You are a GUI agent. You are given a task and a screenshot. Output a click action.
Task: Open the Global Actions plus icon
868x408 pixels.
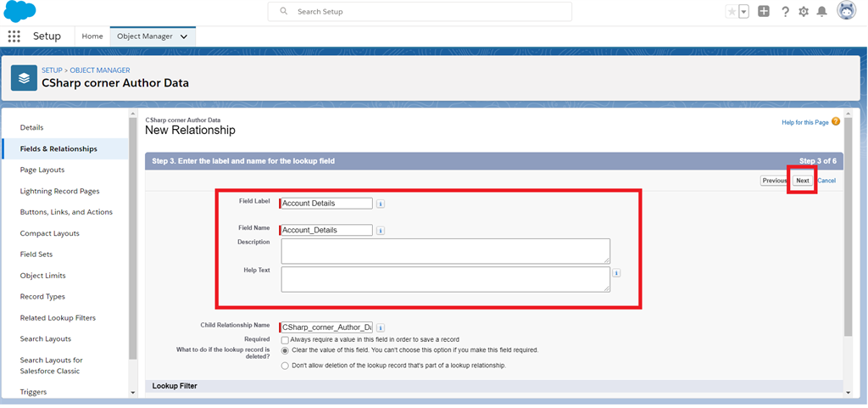click(x=764, y=11)
